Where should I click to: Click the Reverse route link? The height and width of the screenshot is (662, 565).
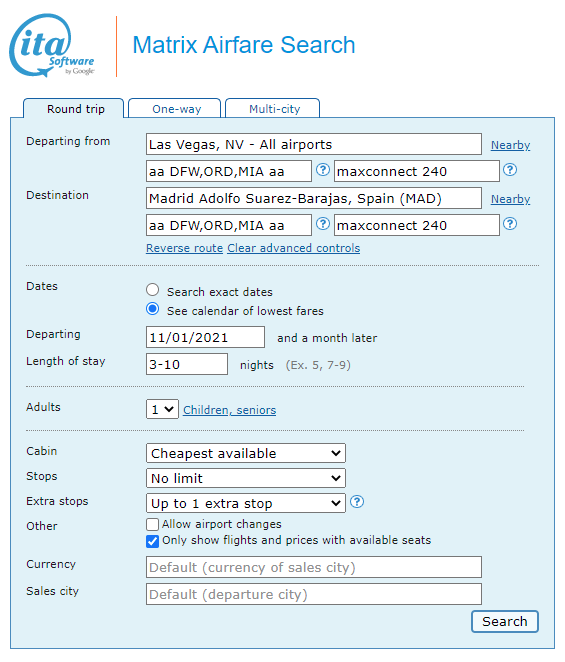[x=185, y=248]
